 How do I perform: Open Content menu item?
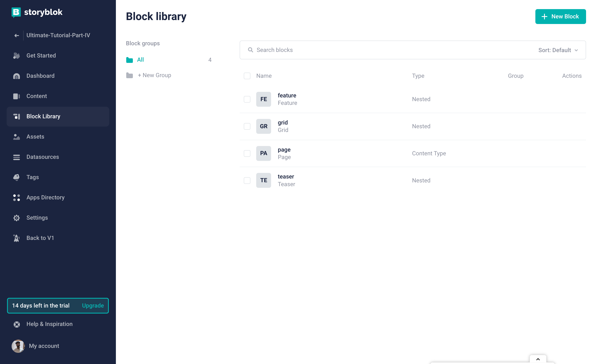(x=58, y=96)
